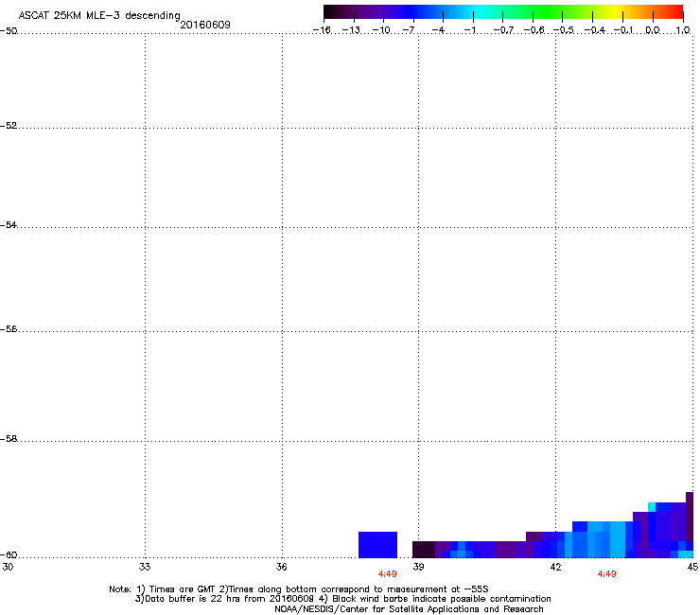This screenshot has height=615, width=700.
Task: Click the 45 longitude axis label
Action: tap(692, 567)
